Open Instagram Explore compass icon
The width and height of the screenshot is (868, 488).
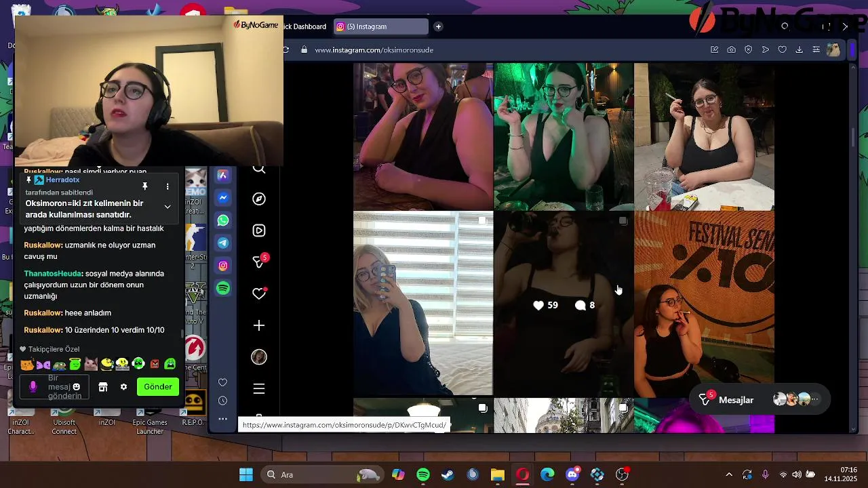pyautogui.click(x=259, y=199)
